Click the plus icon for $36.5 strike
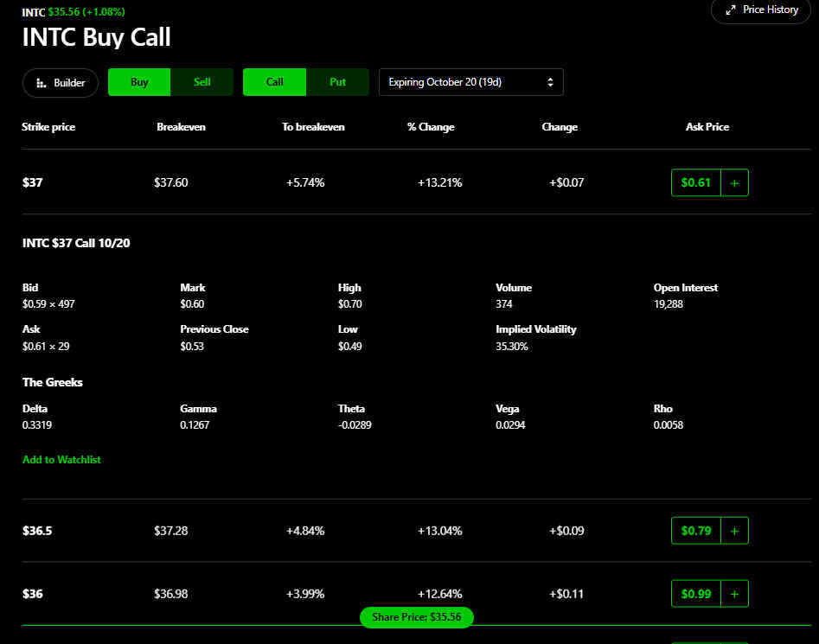The height and width of the screenshot is (644, 819). pyautogui.click(x=734, y=531)
